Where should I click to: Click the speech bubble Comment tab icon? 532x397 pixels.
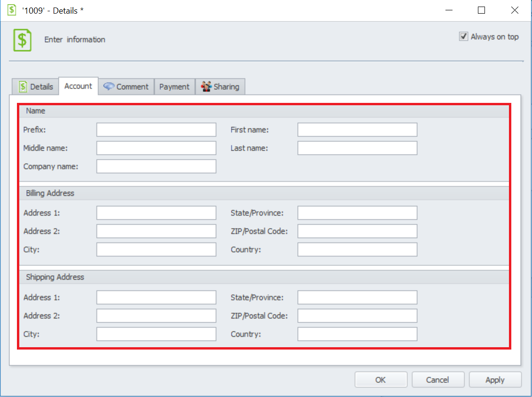(x=109, y=86)
